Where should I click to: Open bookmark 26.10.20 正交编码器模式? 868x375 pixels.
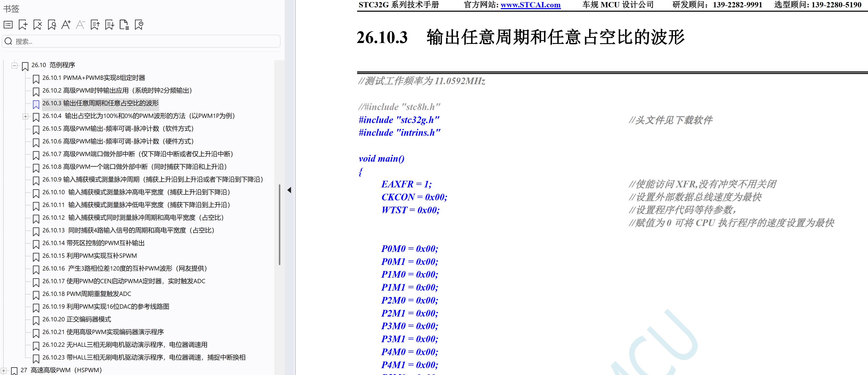point(77,319)
